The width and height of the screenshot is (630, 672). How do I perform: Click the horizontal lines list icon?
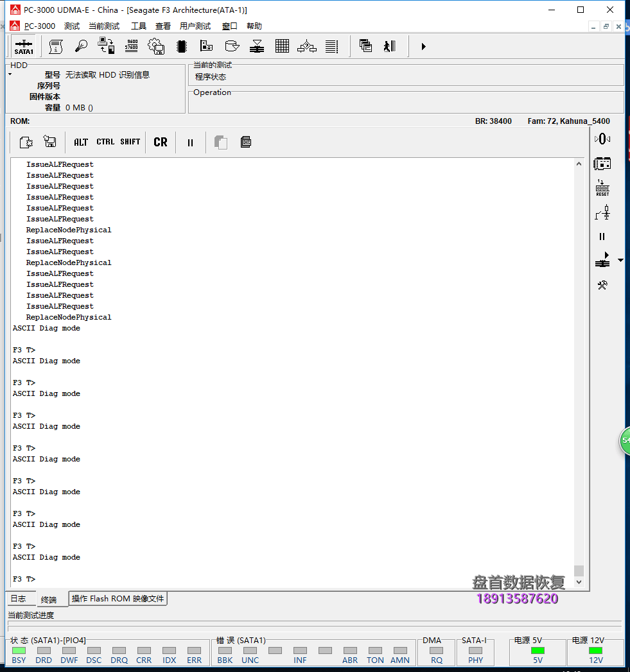(331, 46)
